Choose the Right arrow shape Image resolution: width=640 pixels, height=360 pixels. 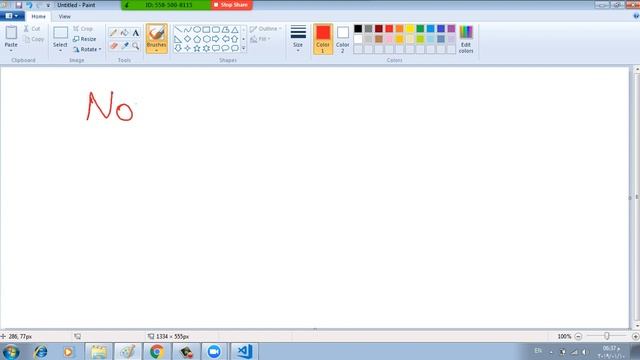coord(216,39)
